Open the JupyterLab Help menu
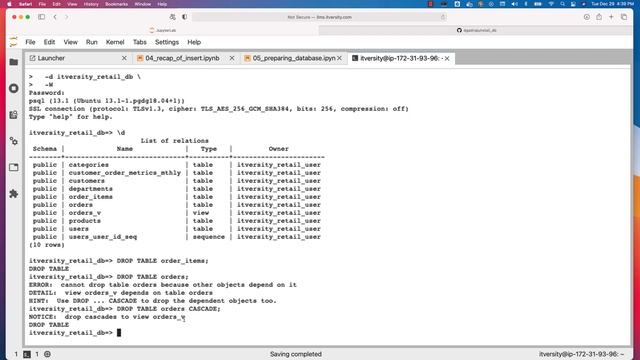The image size is (640, 360). pos(194,42)
